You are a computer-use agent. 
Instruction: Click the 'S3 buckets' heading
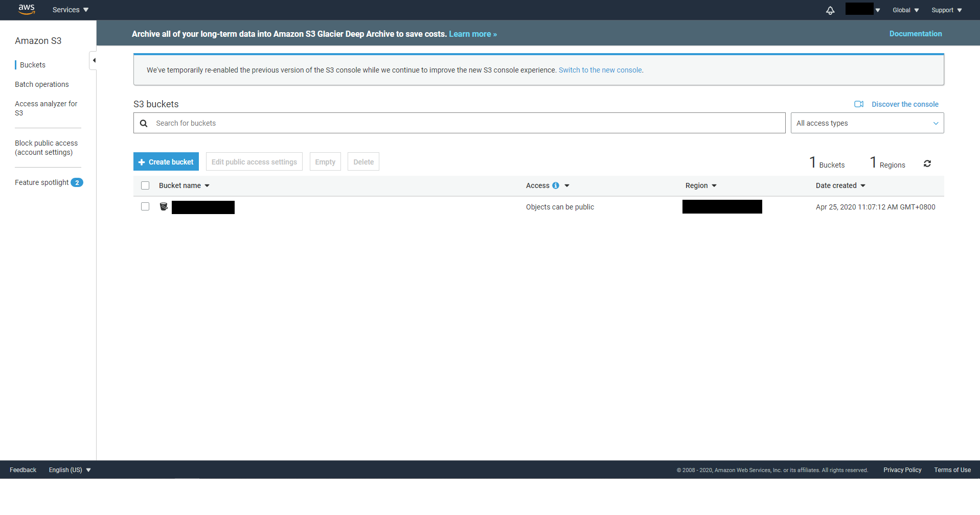(x=156, y=104)
